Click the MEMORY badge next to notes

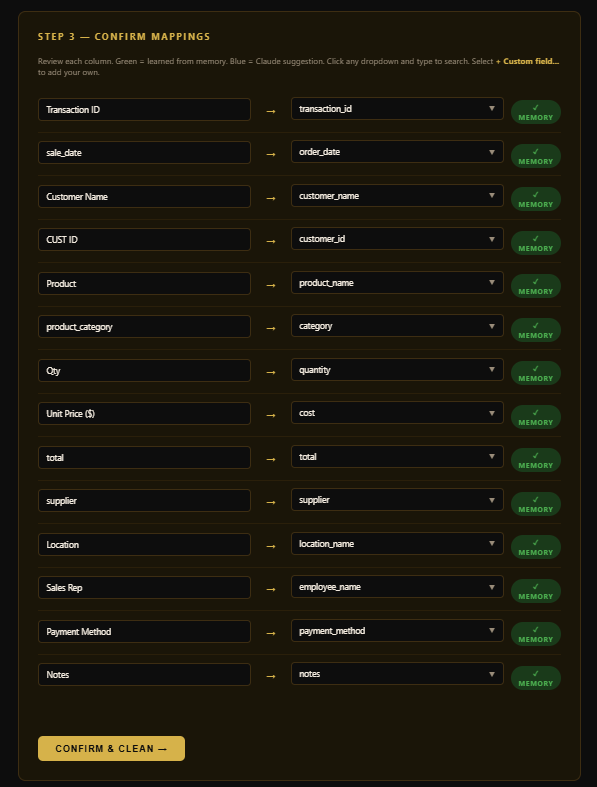click(x=536, y=678)
